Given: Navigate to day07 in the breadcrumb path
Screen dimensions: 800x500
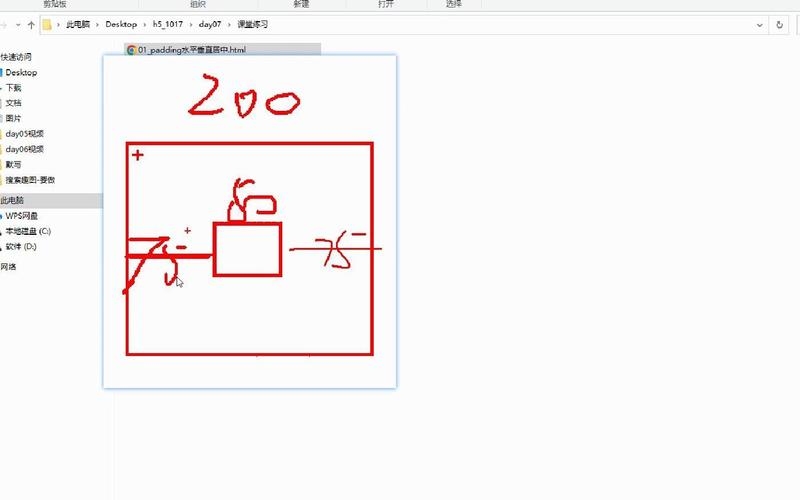Looking at the screenshot, I should pos(210,24).
